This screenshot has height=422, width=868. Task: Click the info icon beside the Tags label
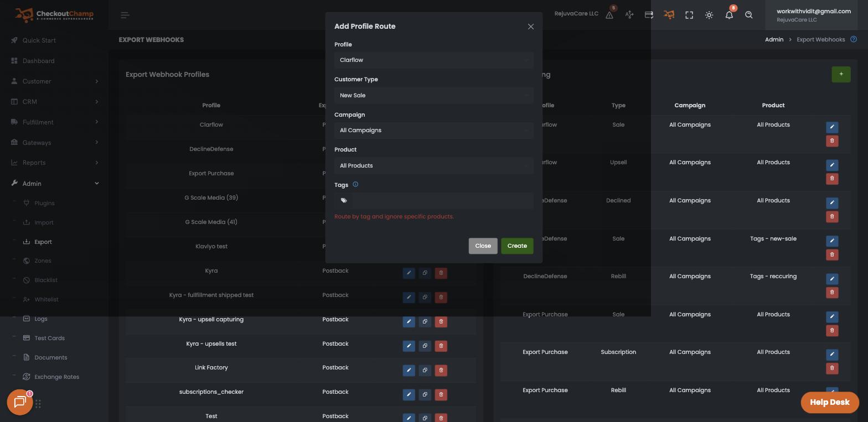pos(355,185)
